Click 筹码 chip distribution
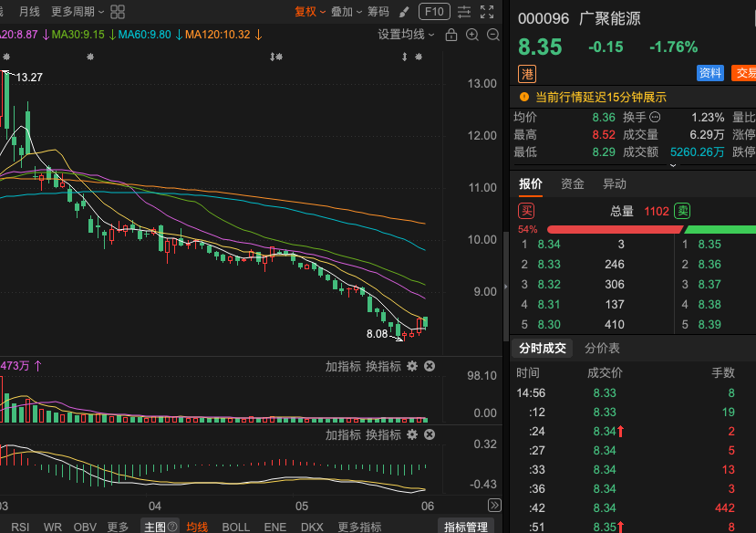Screen dimensions: 756x533 click(x=378, y=12)
